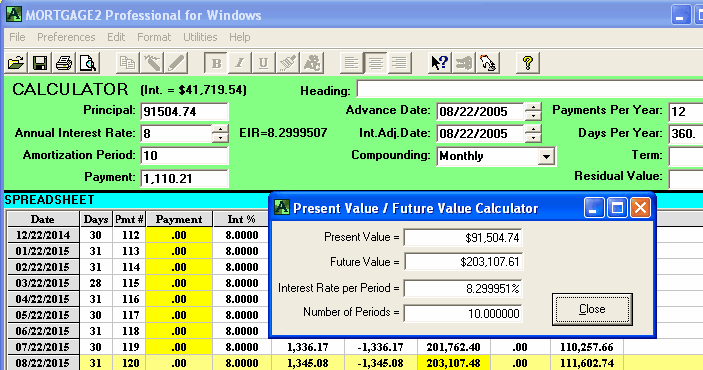This screenshot has width=703, height=370.
Task: Toggle Bold formatting button
Action: click(x=216, y=63)
